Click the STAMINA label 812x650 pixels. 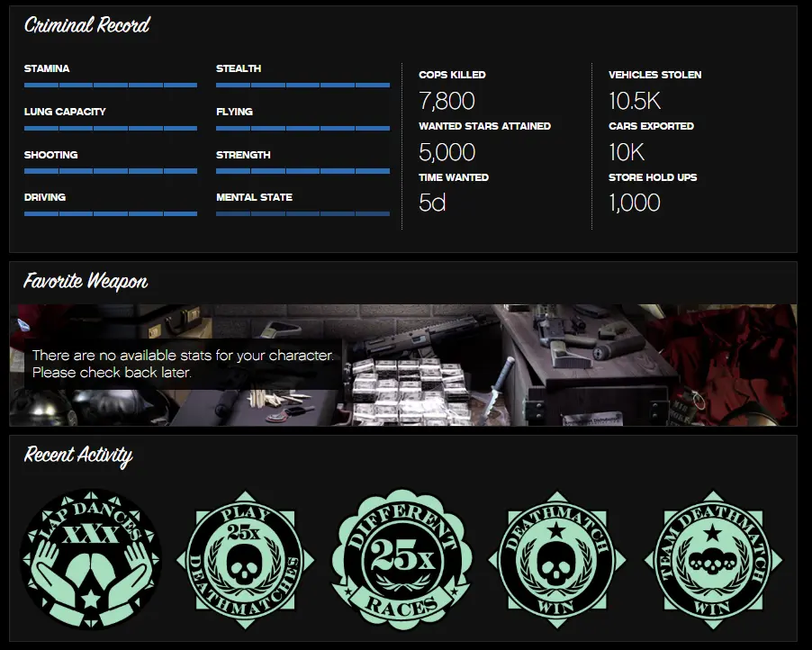coord(47,68)
